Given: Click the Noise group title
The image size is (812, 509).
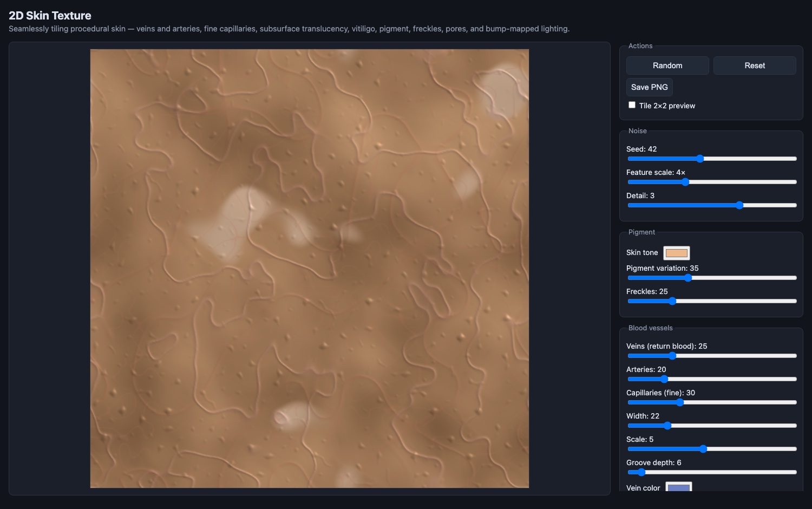Looking at the screenshot, I should tap(638, 131).
